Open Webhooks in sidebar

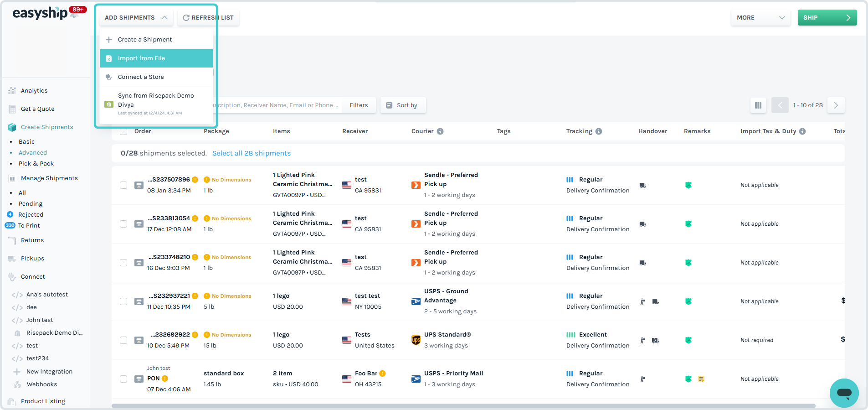[x=42, y=384]
